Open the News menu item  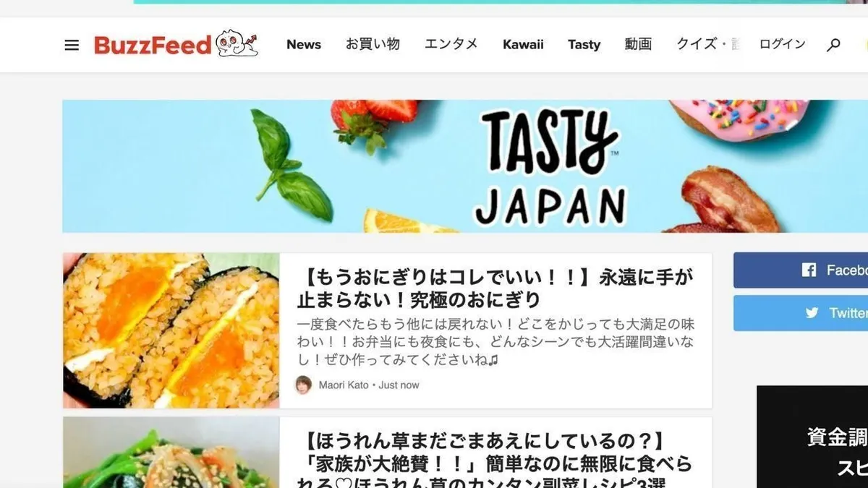pos(304,45)
